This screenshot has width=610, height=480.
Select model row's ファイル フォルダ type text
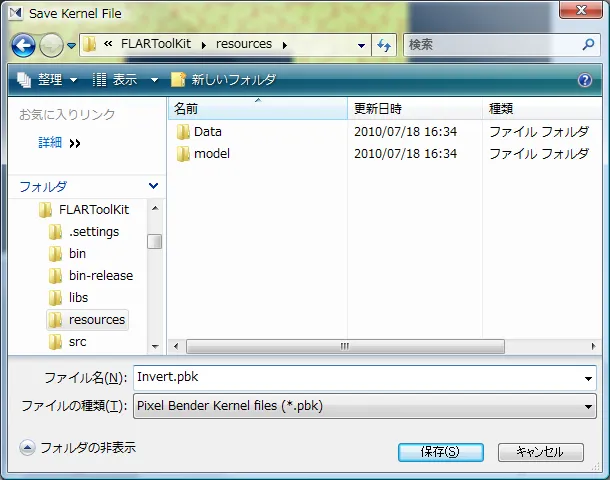coord(539,154)
